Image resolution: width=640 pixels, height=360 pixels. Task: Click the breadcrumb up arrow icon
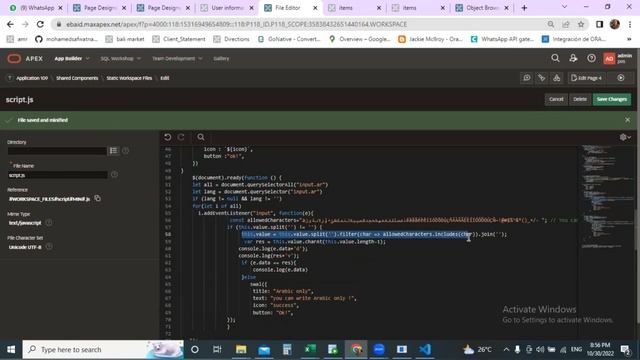(x=9, y=78)
